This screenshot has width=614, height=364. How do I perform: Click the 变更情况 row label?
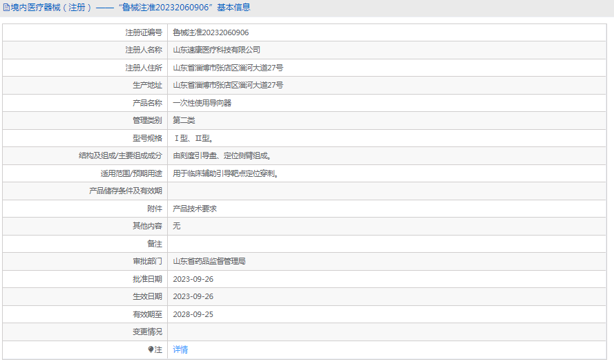click(147, 332)
